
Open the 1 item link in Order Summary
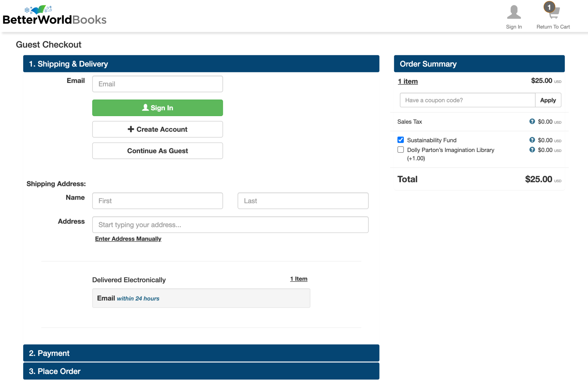[x=407, y=81]
